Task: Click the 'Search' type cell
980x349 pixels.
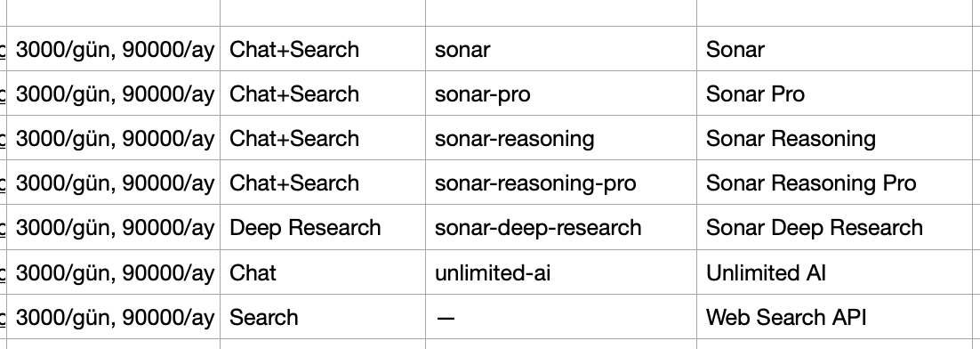Action: click(x=323, y=317)
